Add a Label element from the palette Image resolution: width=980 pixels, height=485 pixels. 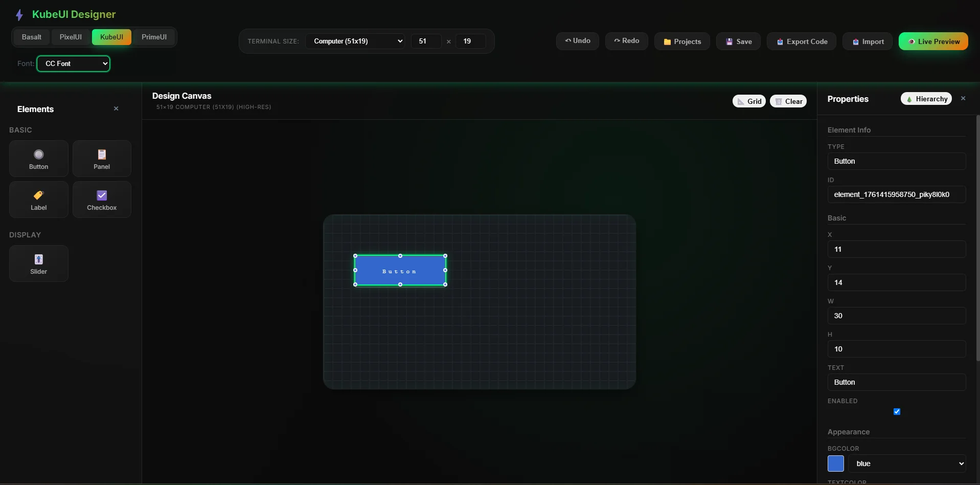38,200
